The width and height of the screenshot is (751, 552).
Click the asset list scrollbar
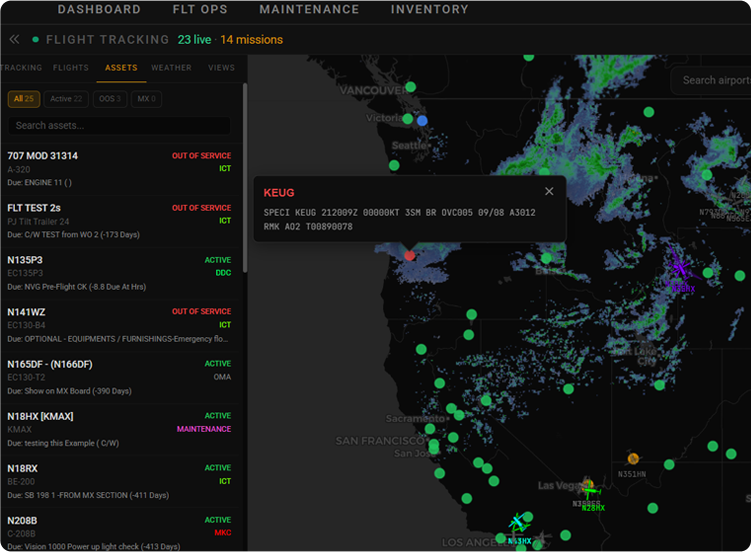click(x=245, y=177)
